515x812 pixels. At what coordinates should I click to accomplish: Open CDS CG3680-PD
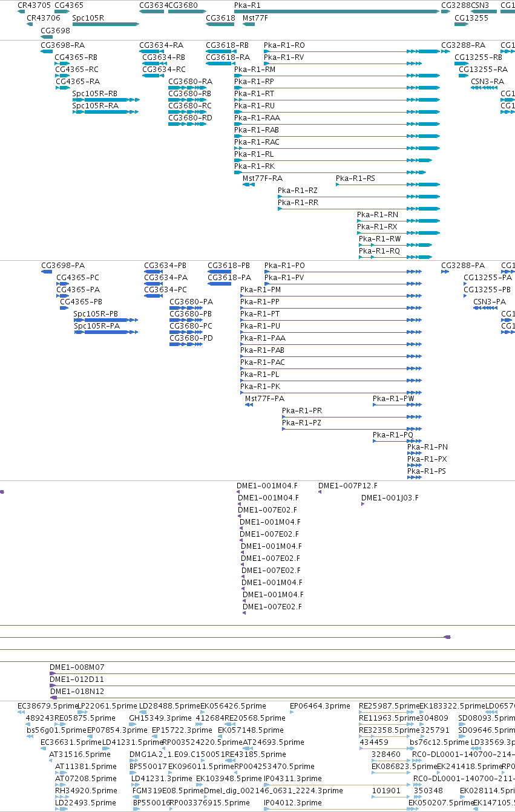pyautogui.click(x=191, y=338)
